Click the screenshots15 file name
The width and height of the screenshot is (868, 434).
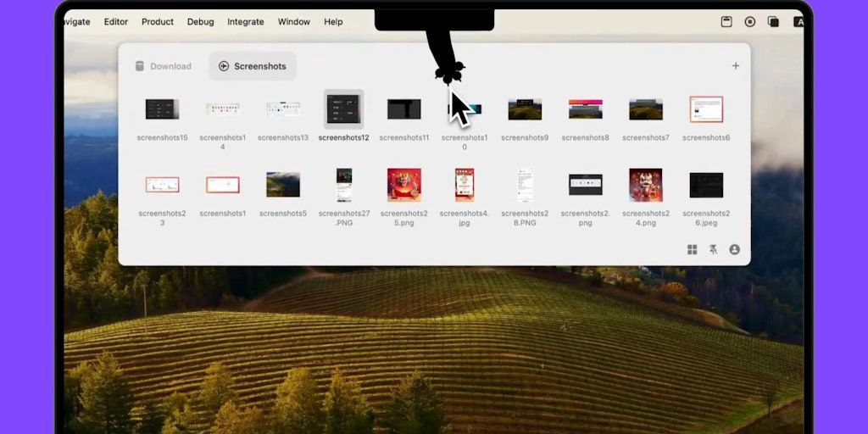click(162, 138)
